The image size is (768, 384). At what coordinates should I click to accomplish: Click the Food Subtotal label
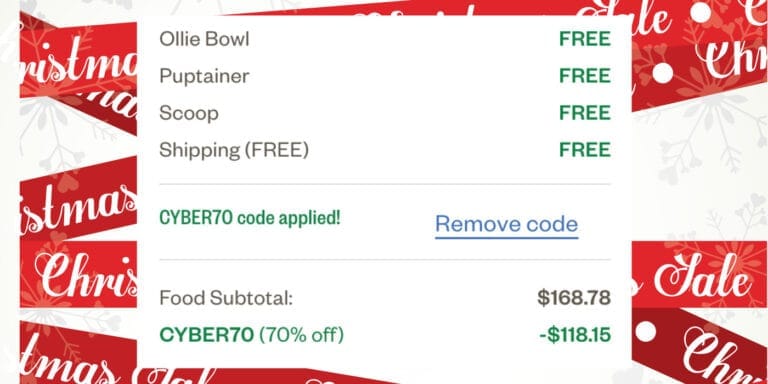tap(226, 298)
